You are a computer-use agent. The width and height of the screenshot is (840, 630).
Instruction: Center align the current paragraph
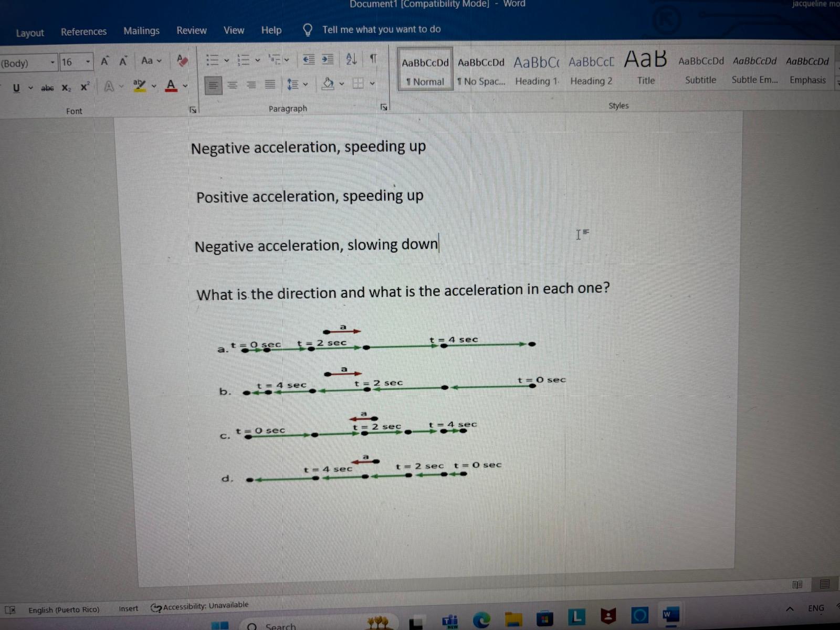tap(232, 85)
